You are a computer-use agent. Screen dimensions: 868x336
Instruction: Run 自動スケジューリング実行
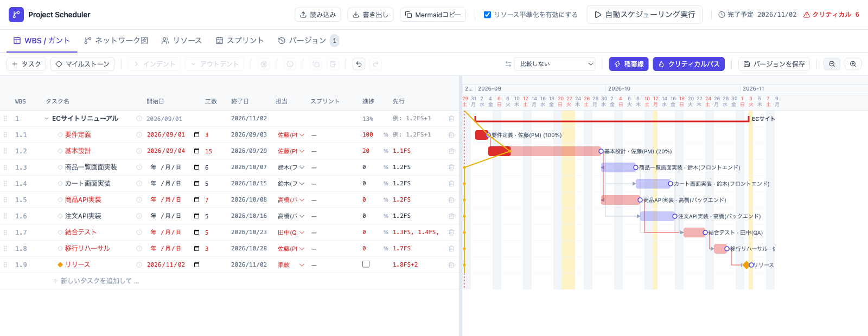644,15
